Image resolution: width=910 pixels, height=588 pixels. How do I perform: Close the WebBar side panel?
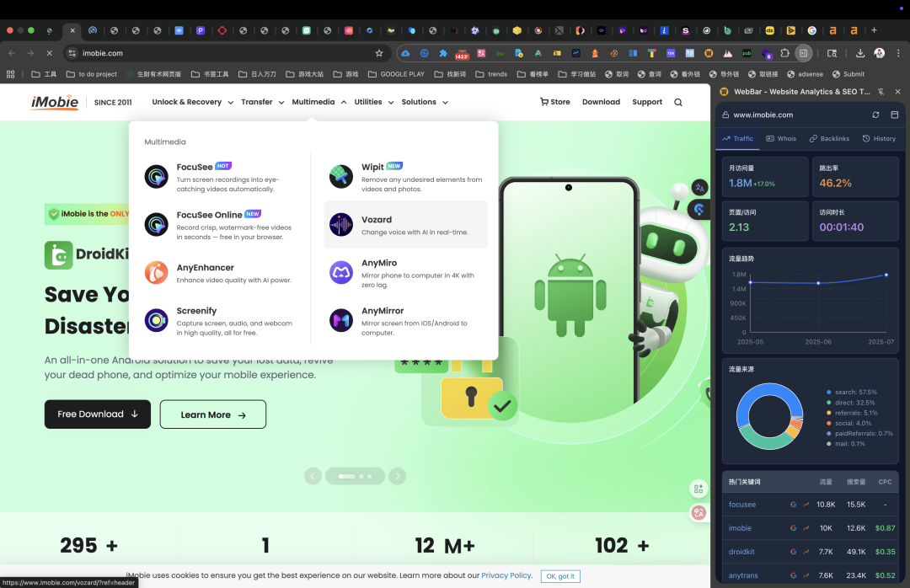(898, 92)
